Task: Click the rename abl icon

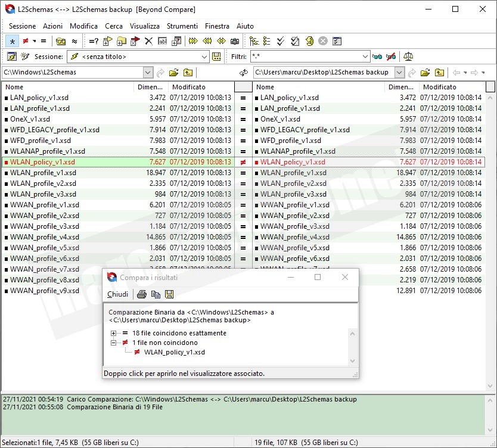Action: click(162, 41)
